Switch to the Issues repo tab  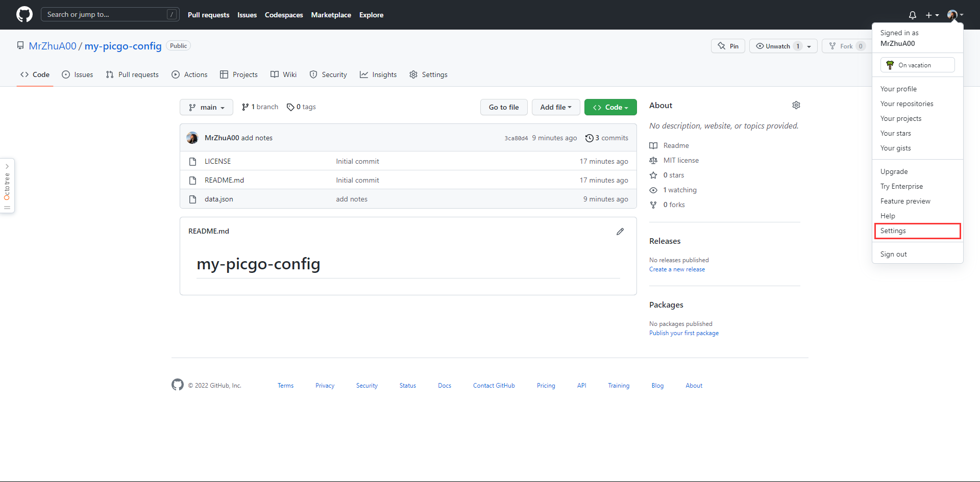click(x=77, y=74)
